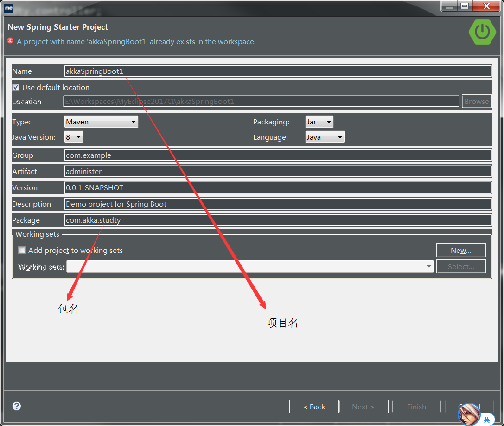Click the Location path field
Image resolution: width=504 pixels, height=426 pixels.
(261, 101)
